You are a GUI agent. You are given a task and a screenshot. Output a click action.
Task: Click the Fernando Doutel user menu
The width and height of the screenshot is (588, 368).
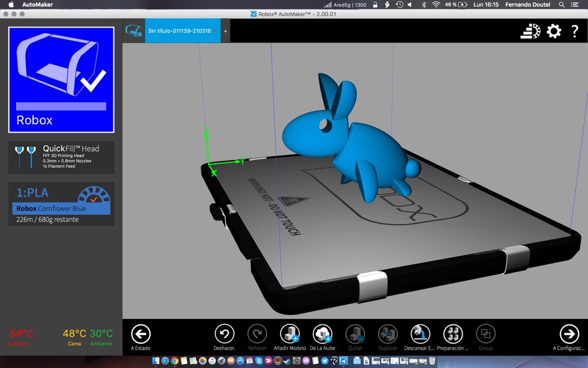(x=527, y=5)
